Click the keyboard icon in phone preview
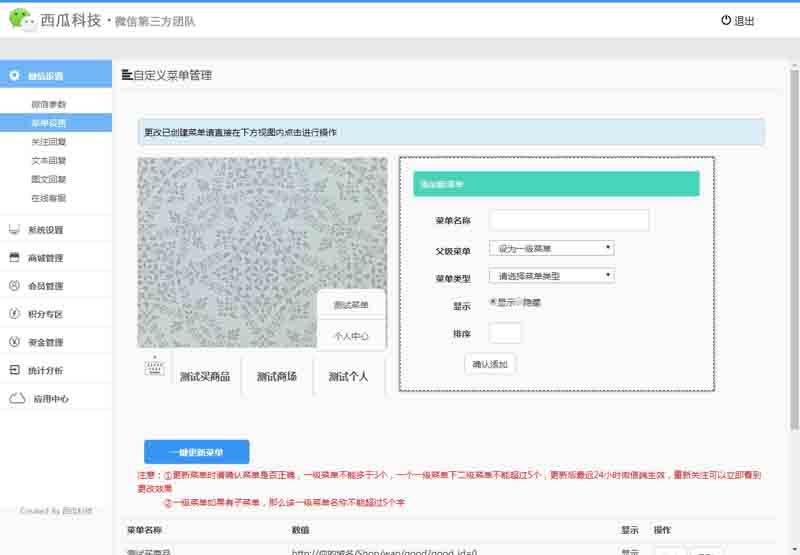Viewport: 800px width, 555px height. [x=154, y=369]
